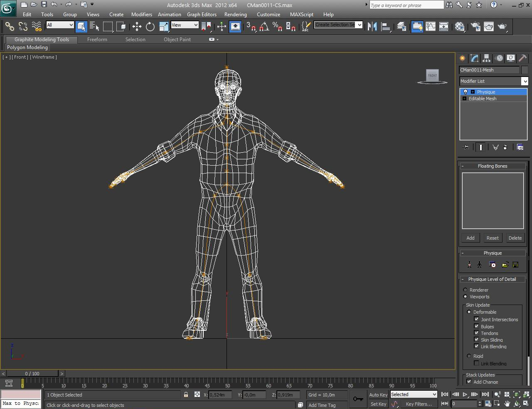
Task: Select the Select and Rotate tool
Action: (150, 27)
